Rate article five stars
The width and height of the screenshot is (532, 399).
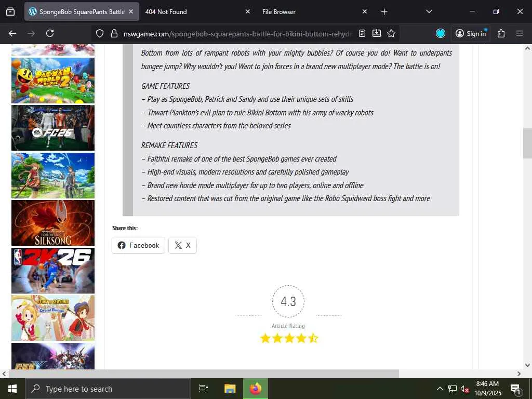(313, 338)
